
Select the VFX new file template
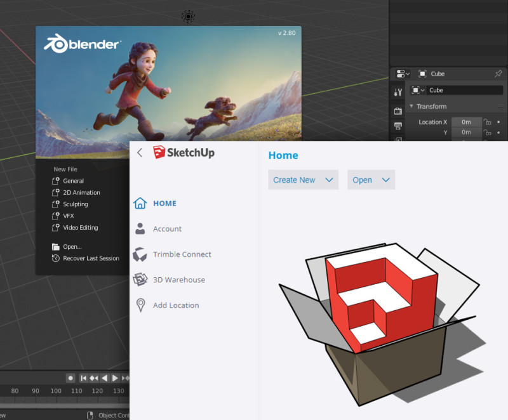63,216
